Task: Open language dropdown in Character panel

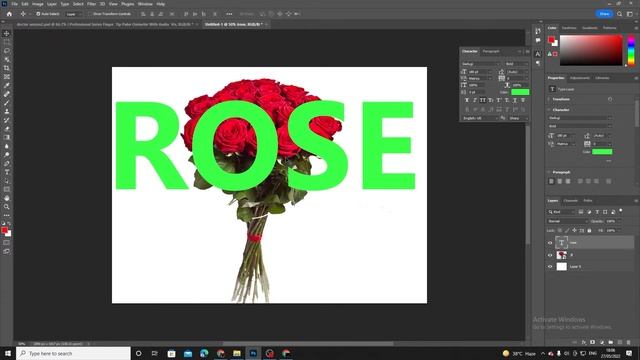Action: [x=480, y=118]
